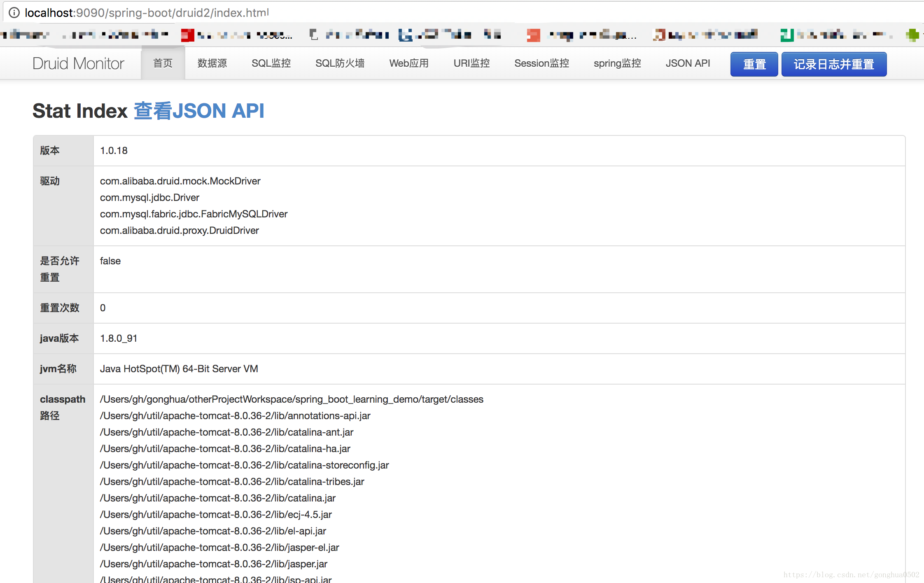The image size is (924, 583).
Task: Click the 记录日志并重置 button
Action: (834, 64)
